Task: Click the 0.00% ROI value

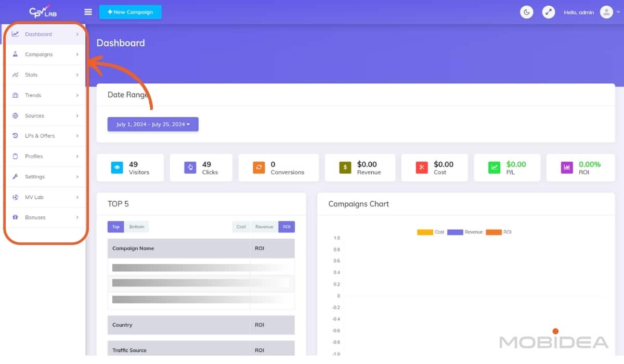Action: tap(590, 164)
